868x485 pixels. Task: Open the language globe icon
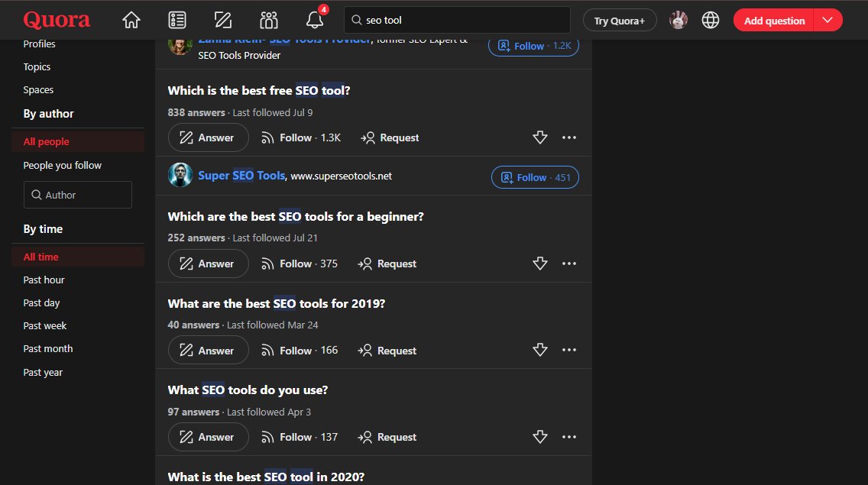[711, 20]
